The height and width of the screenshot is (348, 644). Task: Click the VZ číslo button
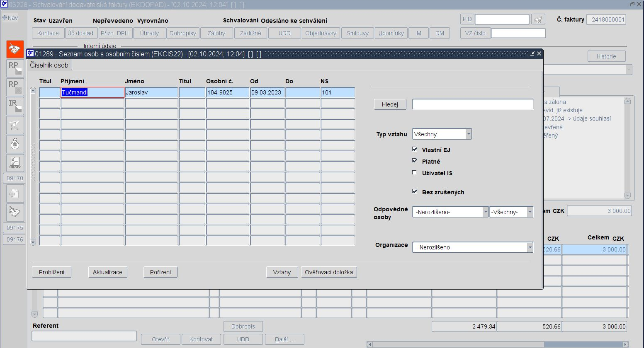click(475, 33)
